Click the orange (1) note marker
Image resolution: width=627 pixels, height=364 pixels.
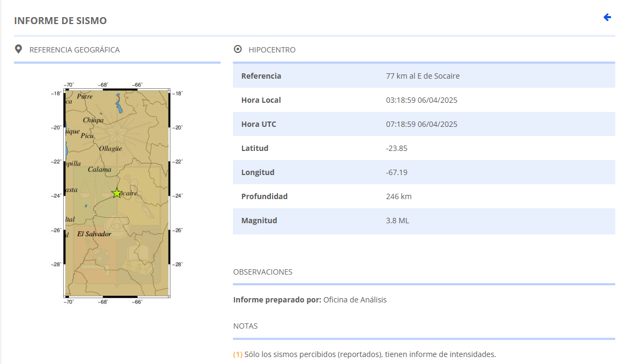point(238,354)
